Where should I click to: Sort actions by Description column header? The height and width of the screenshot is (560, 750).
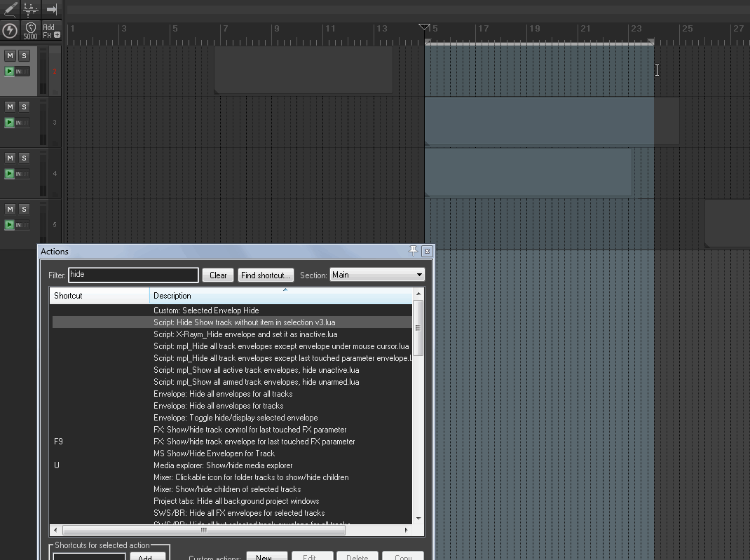click(x=281, y=296)
